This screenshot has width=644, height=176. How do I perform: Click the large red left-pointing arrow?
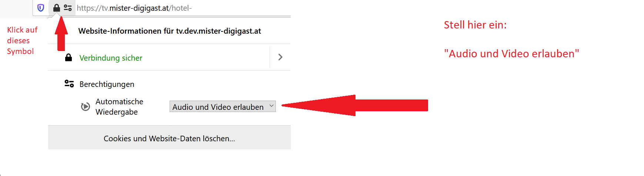point(355,105)
